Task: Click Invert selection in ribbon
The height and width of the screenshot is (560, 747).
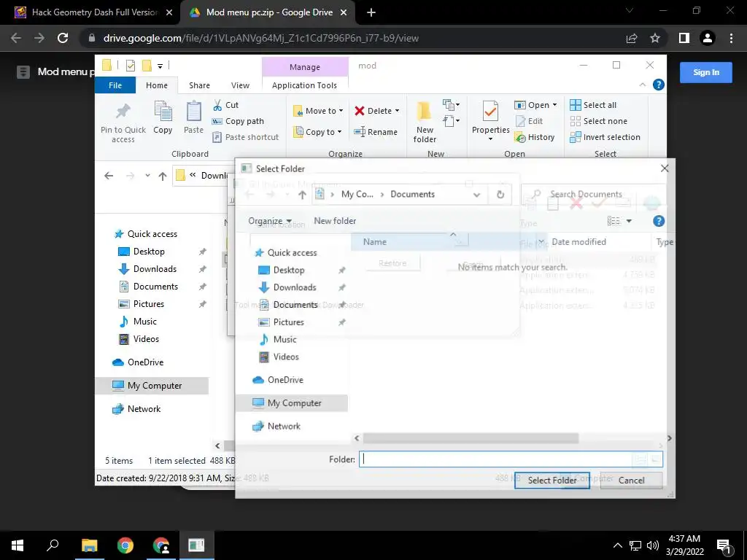Action: click(605, 137)
